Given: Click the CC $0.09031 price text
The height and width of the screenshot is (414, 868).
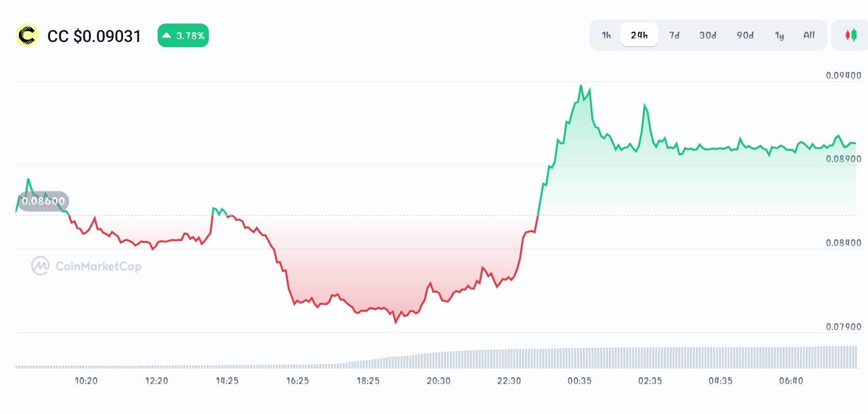Looking at the screenshot, I should (x=94, y=36).
